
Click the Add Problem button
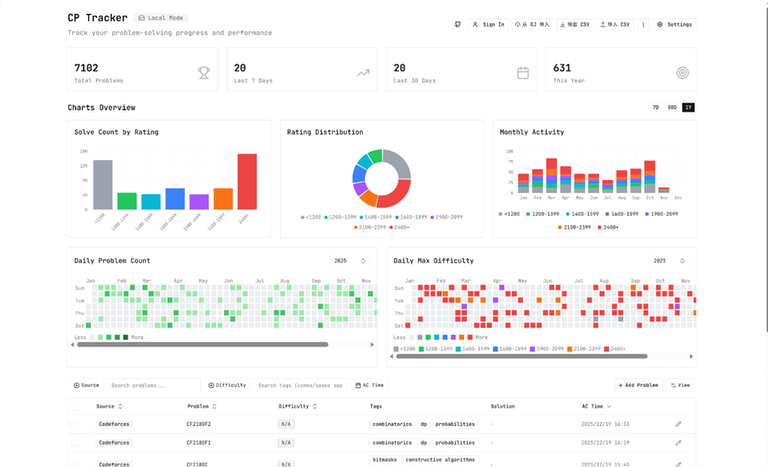coord(637,385)
